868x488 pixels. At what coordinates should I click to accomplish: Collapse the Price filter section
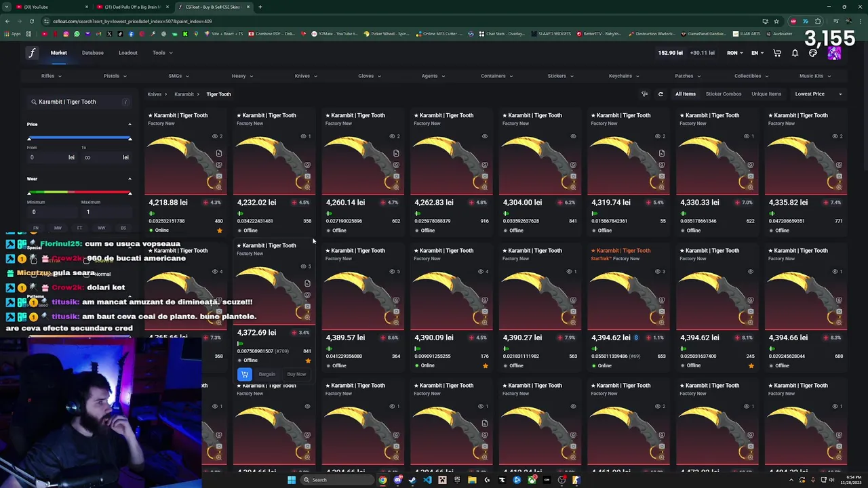pos(130,124)
